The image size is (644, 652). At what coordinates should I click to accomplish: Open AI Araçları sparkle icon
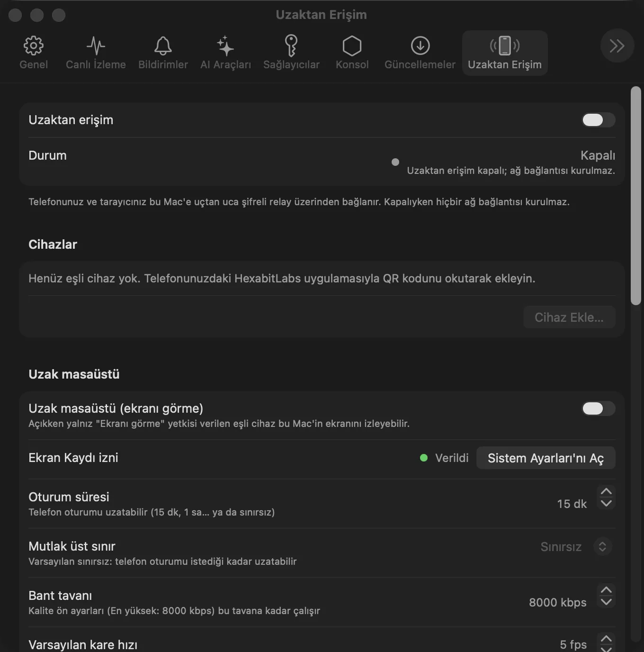point(225,53)
